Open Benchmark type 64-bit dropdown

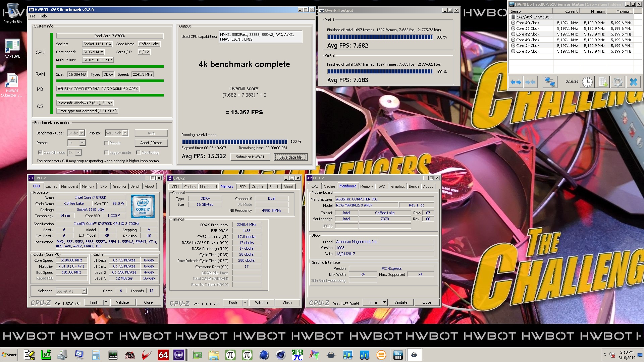pos(82,133)
